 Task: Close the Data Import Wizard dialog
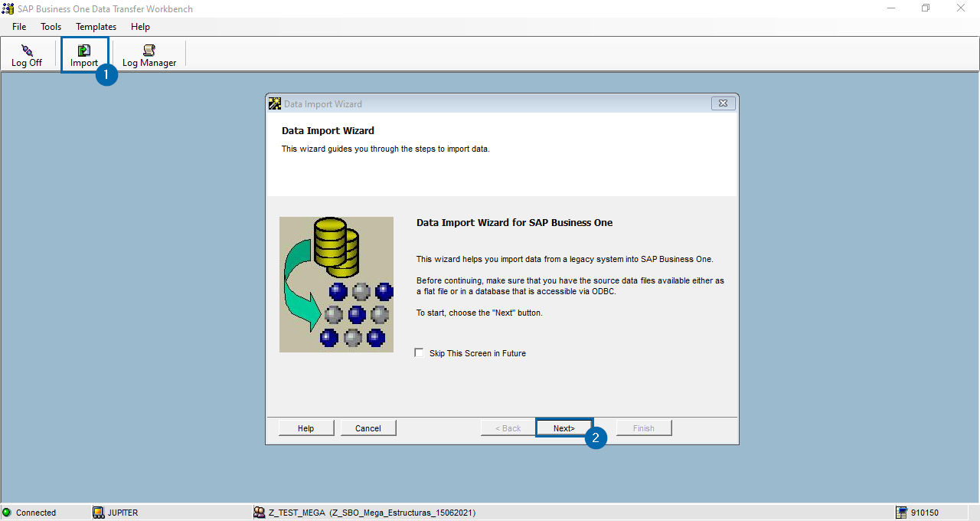tap(724, 103)
